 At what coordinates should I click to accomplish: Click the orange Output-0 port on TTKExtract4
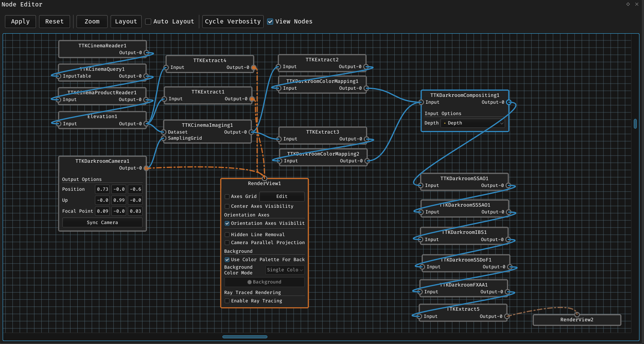pos(254,67)
